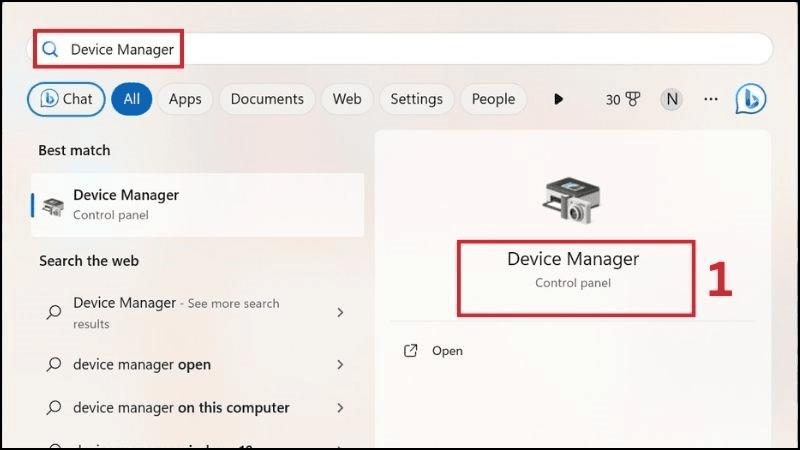Image resolution: width=800 pixels, height=450 pixels.
Task: Switch to the Apps filter tab
Action: click(x=185, y=99)
